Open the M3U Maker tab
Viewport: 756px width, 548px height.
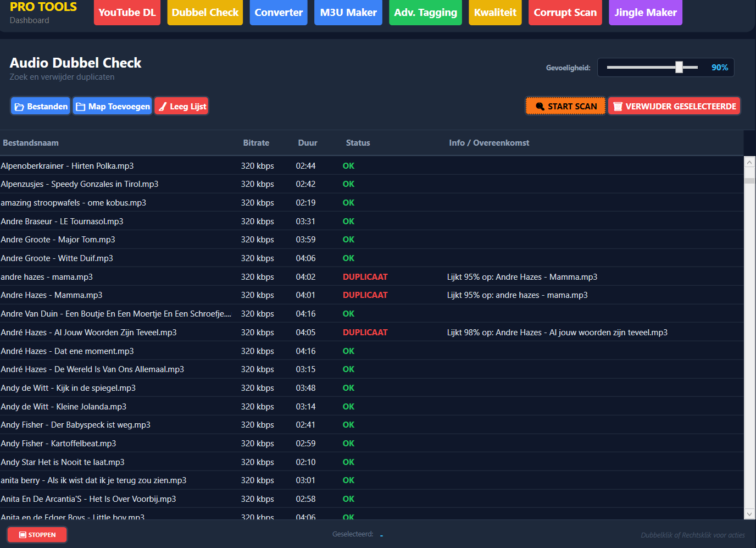click(348, 12)
